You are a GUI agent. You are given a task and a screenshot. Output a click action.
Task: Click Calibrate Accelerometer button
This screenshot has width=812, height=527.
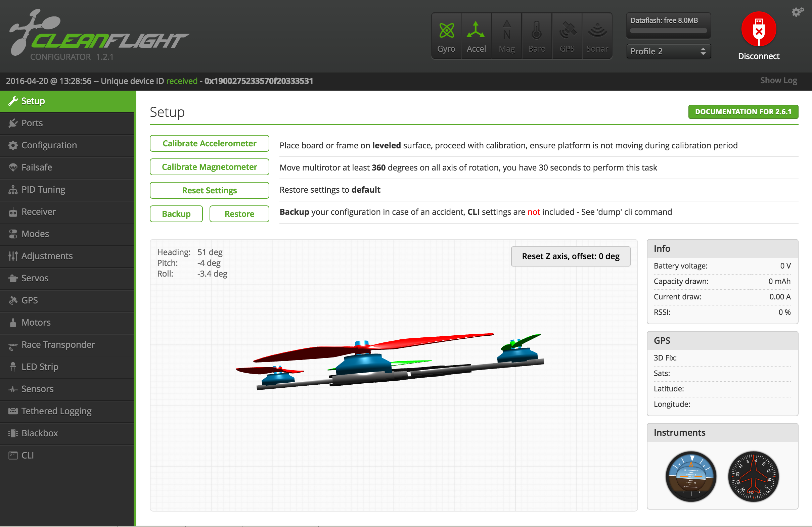coord(209,143)
